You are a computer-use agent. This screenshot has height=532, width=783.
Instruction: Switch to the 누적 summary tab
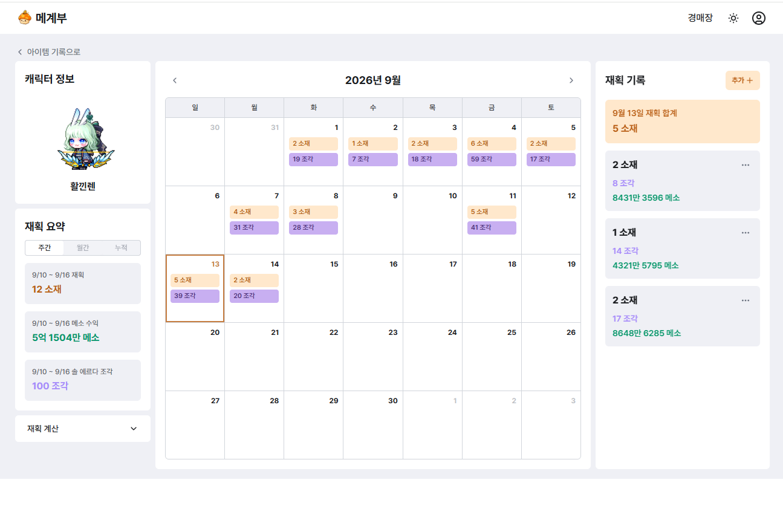(x=121, y=248)
